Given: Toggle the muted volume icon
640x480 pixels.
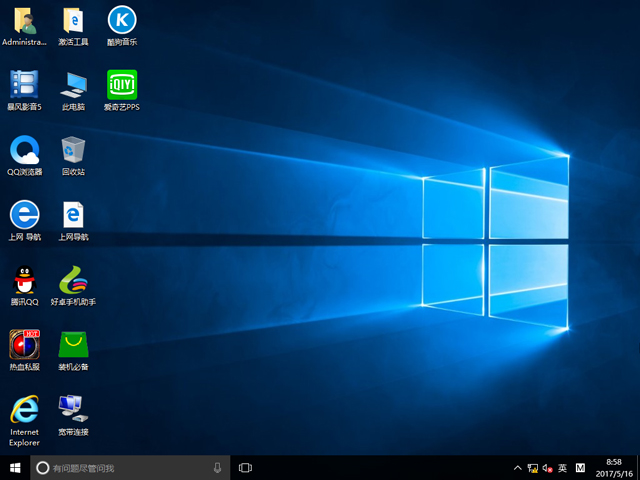Looking at the screenshot, I should pos(547,467).
